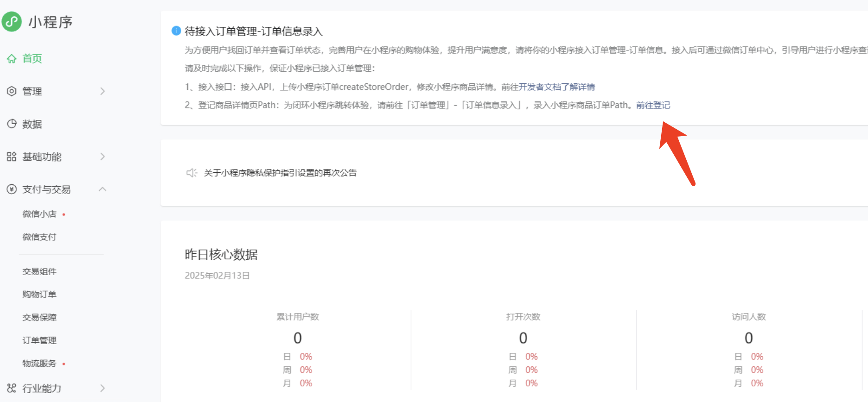Click the 支付与交易 yen icon
Screen dimensions: 868x402
pos(12,189)
